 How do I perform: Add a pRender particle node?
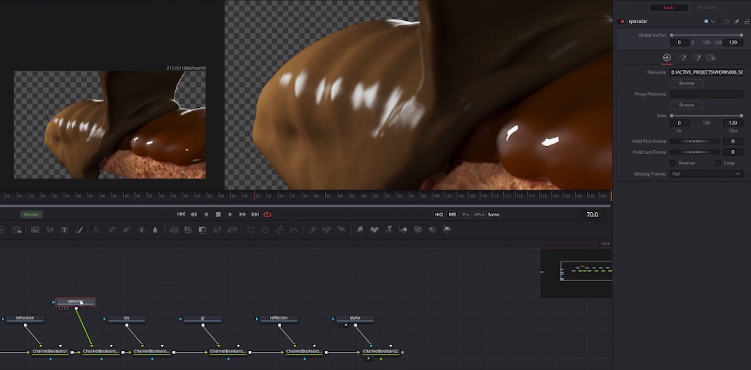tap(341, 230)
